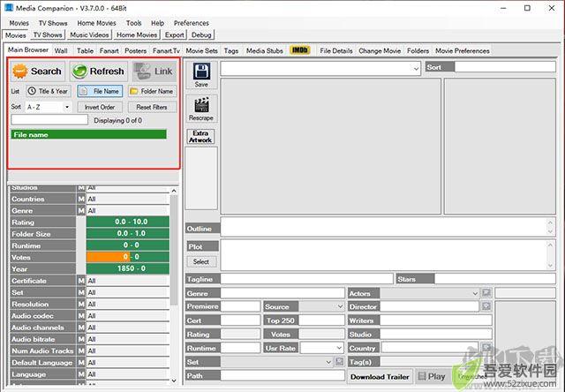
Task: Open the Change Movie tab
Action: pos(380,51)
